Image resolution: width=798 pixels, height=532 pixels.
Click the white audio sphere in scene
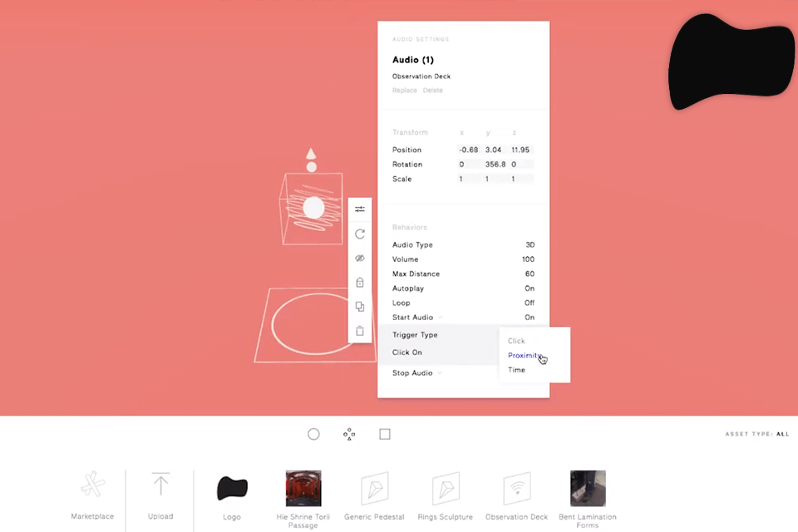coord(313,208)
